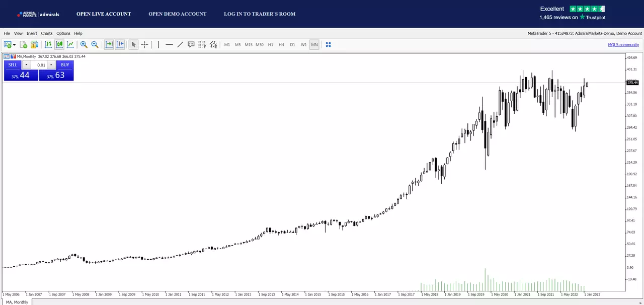Select the candlestick chart type icon
This screenshot has width=644, height=305.
pyautogui.click(x=59, y=45)
